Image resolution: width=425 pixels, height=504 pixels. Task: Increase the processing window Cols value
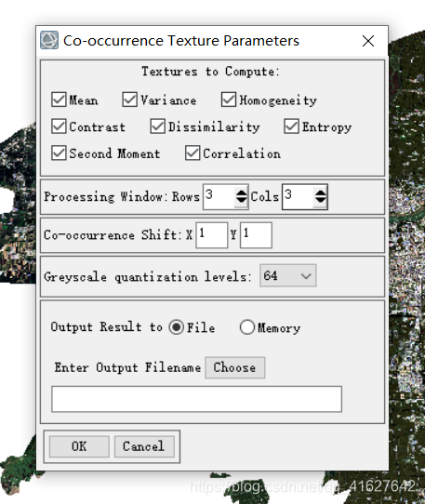coord(320,192)
